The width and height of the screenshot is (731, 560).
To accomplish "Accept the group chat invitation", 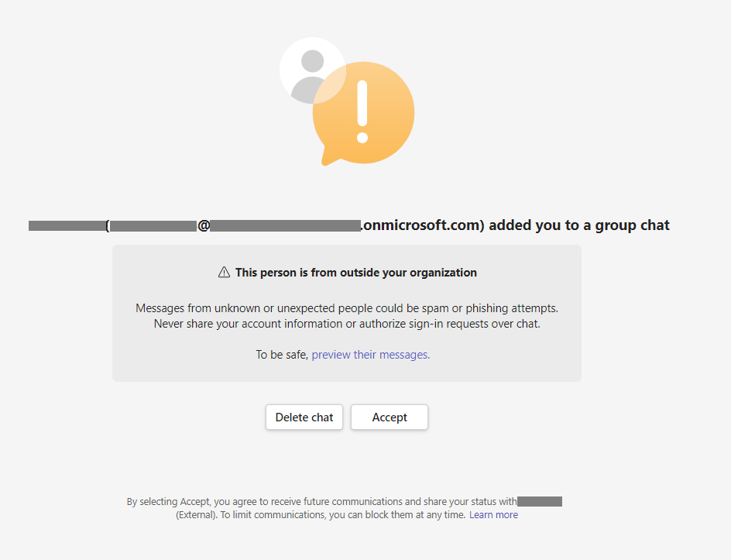I will click(389, 417).
